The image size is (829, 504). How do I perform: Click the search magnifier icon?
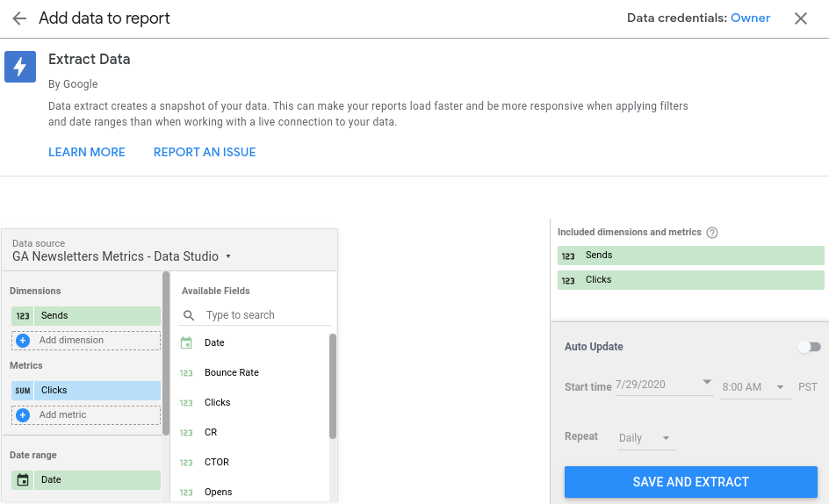(189, 316)
